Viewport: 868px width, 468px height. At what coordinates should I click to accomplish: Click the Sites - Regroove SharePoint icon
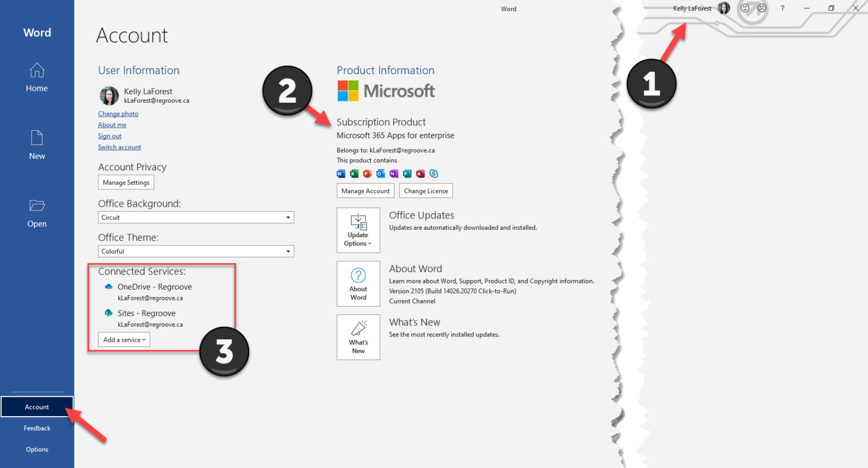pyautogui.click(x=108, y=313)
